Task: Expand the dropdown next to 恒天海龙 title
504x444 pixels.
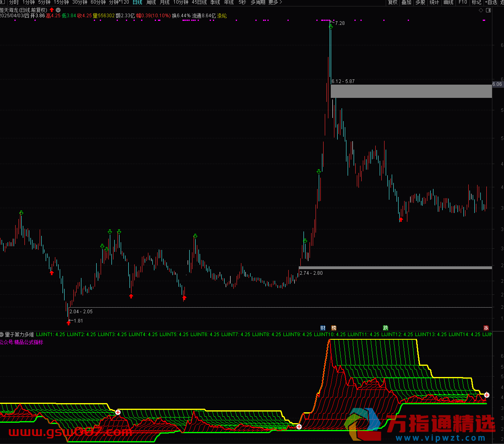Action: [59, 10]
